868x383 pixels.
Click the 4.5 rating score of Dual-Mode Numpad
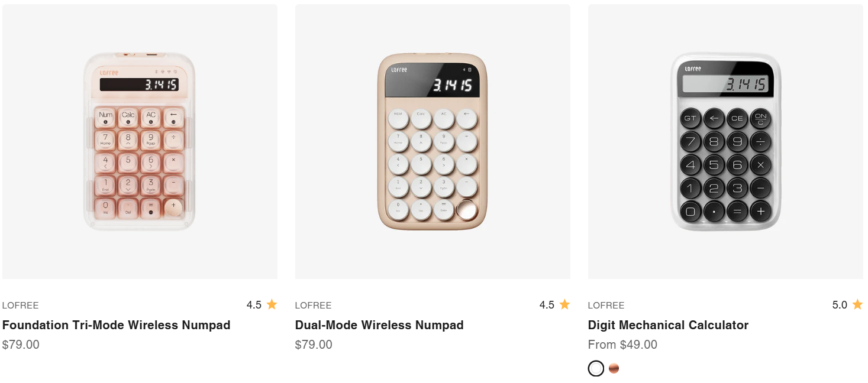547,305
